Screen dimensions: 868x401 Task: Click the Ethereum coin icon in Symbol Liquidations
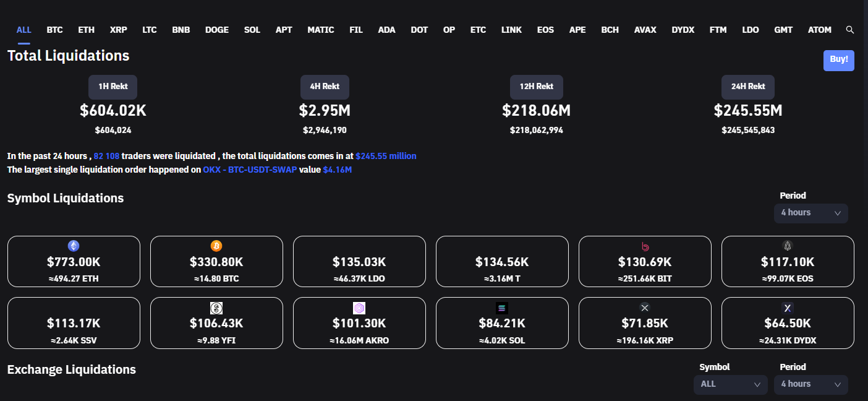click(x=74, y=245)
